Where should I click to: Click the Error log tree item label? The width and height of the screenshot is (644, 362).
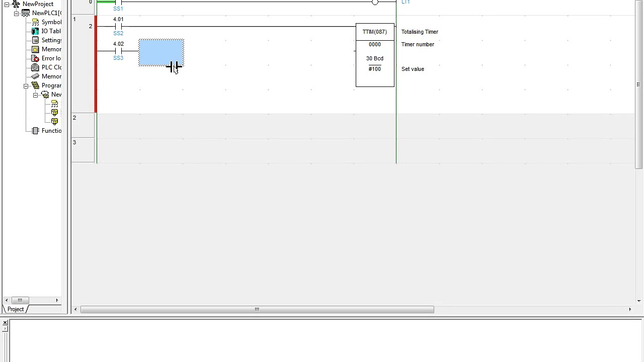(51, 58)
